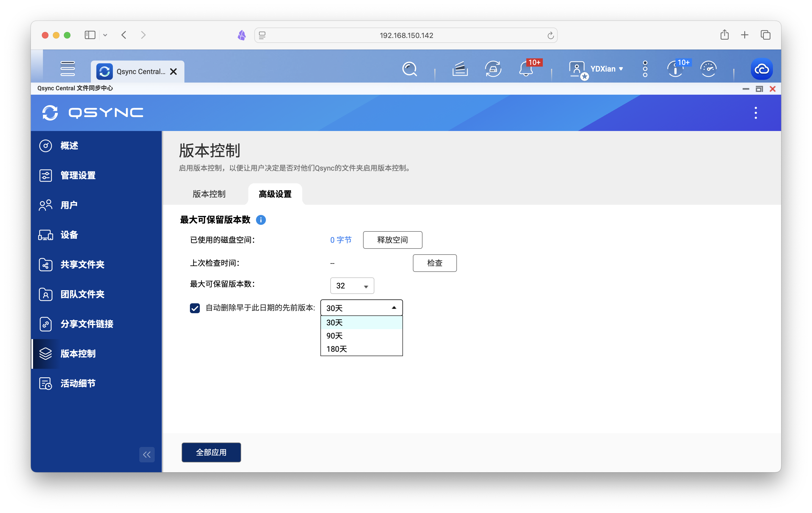Screen dimensions: 812x513
Task: Click the address bar showing 192.168.150.142
Action: (x=406, y=36)
